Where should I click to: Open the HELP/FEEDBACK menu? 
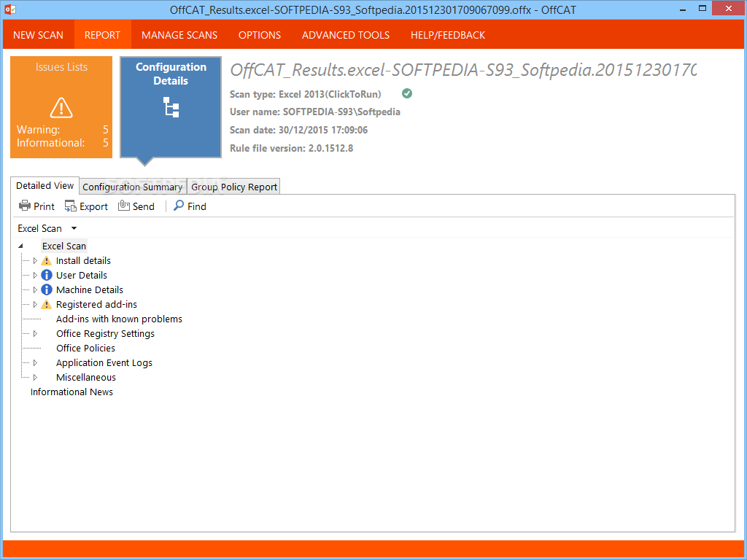coord(448,35)
